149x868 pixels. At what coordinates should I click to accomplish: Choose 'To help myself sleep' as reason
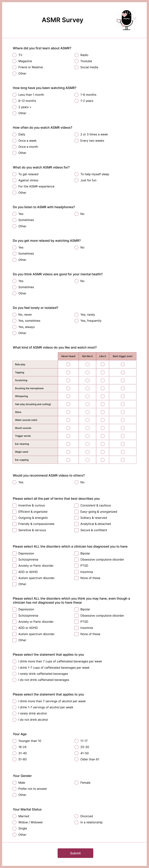76,174
